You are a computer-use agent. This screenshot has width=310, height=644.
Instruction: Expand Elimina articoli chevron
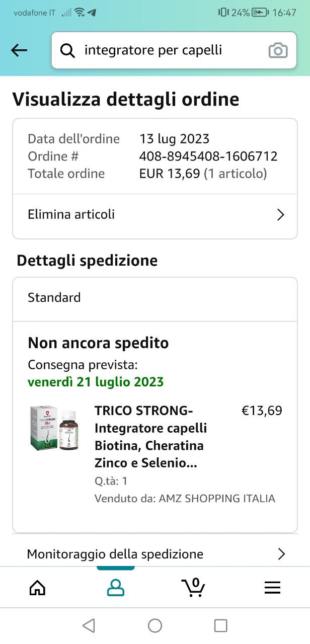coord(281,215)
